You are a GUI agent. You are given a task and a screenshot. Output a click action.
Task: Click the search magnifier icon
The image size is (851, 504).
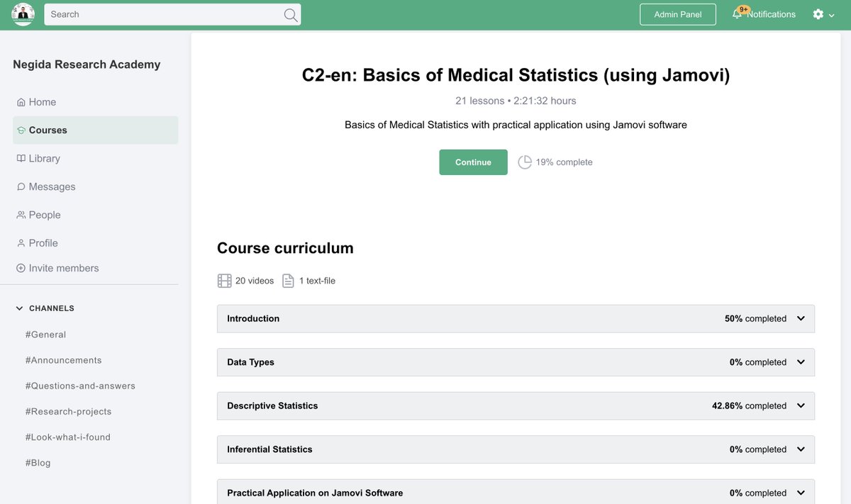(x=291, y=15)
